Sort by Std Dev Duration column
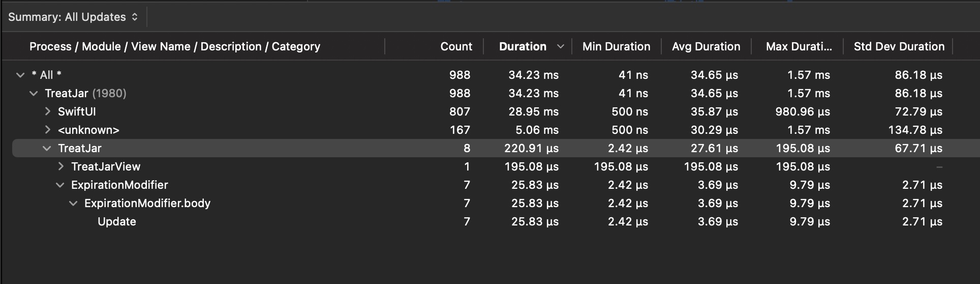The width and height of the screenshot is (980, 284). [899, 46]
